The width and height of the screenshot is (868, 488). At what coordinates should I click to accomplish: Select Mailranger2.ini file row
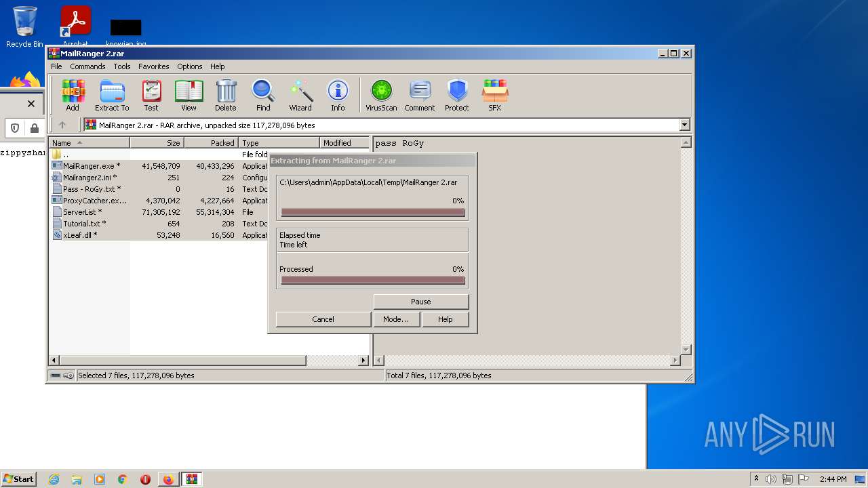[159, 178]
